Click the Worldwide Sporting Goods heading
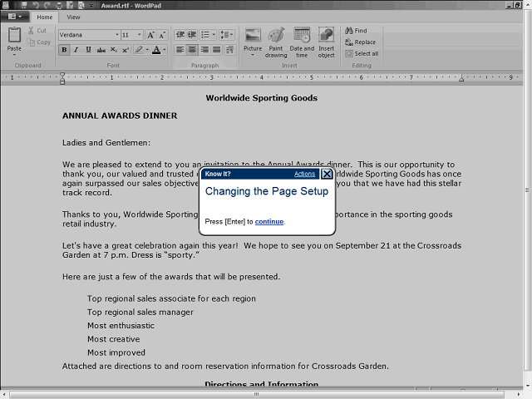Screen dimensions: 532x399 [x=261, y=98]
